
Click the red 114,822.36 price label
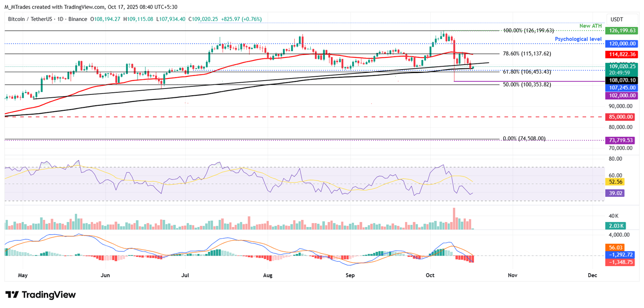click(x=622, y=54)
